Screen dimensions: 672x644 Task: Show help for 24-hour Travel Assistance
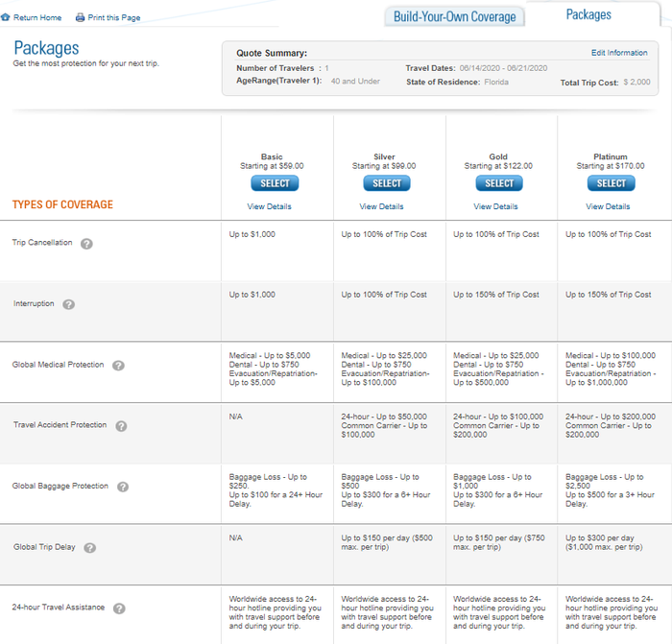[x=119, y=608]
